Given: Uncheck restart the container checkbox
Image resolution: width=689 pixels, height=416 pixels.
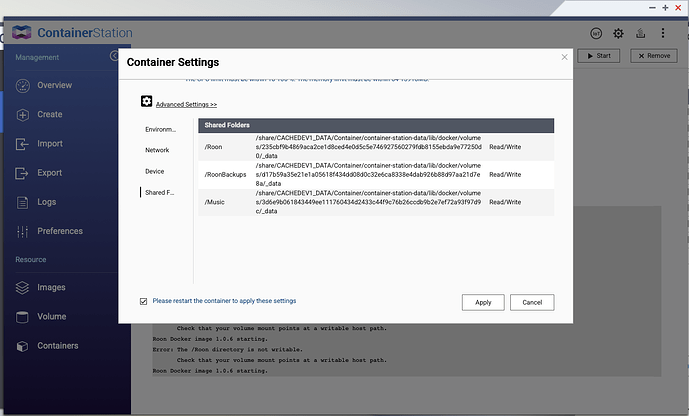Looking at the screenshot, I should pyautogui.click(x=143, y=301).
